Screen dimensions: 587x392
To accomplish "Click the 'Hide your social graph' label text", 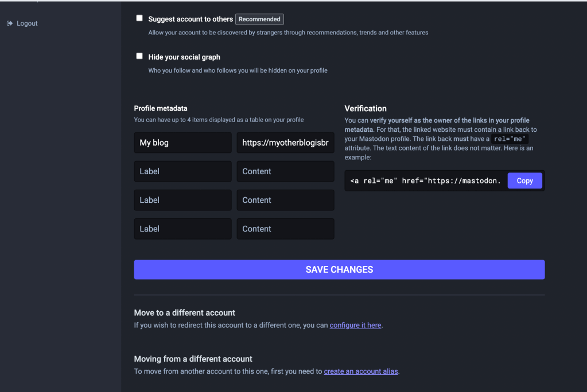I will [184, 57].
